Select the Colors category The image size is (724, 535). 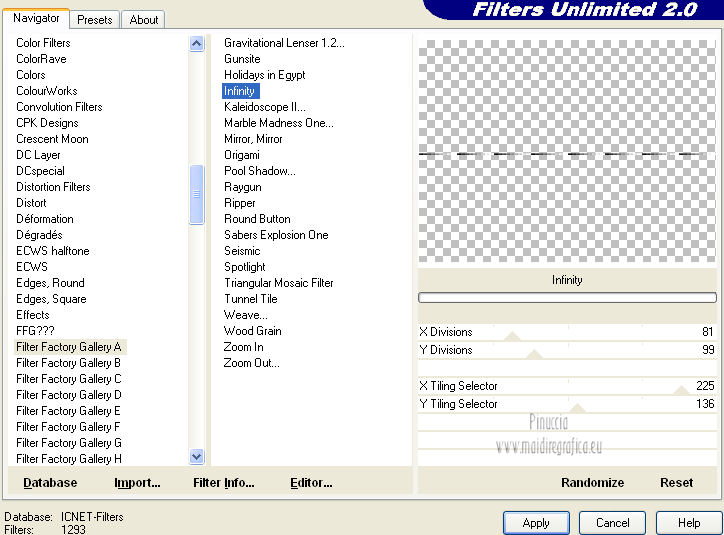pyautogui.click(x=31, y=75)
